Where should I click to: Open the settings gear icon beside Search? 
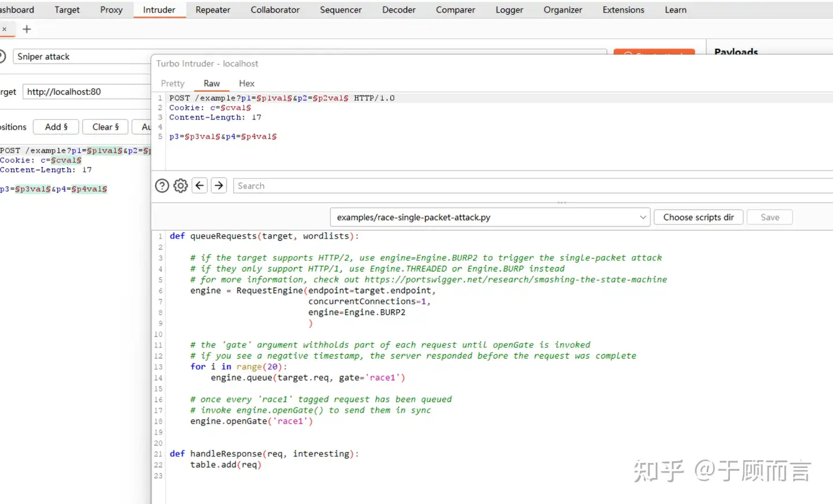pyautogui.click(x=180, y=186)
